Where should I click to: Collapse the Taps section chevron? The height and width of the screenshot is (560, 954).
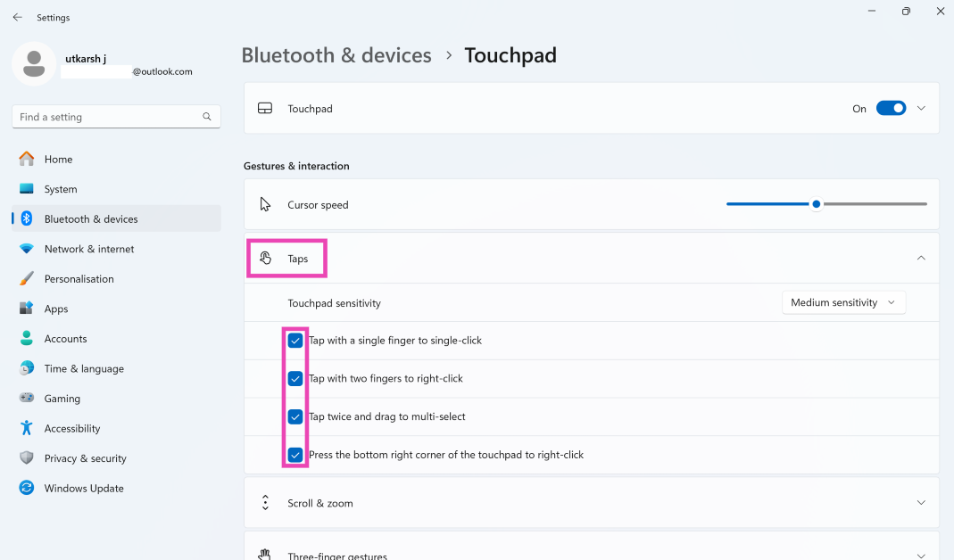pos(921,259)
